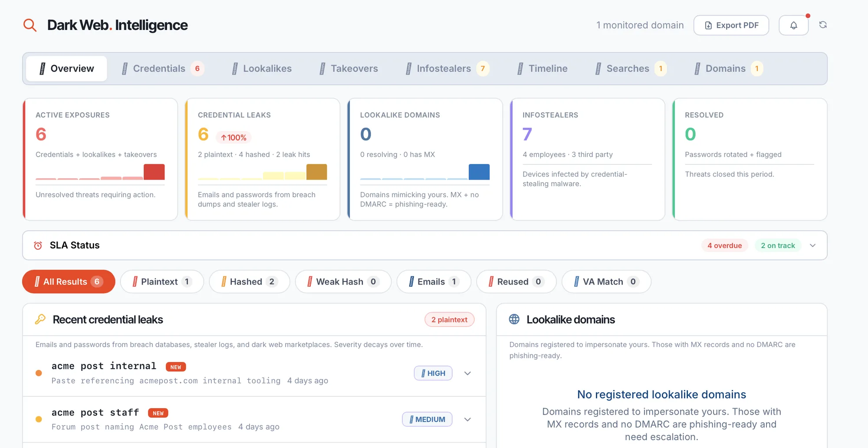
Task: Click the NEW badge on acme post internal
Action: [176, 367]
